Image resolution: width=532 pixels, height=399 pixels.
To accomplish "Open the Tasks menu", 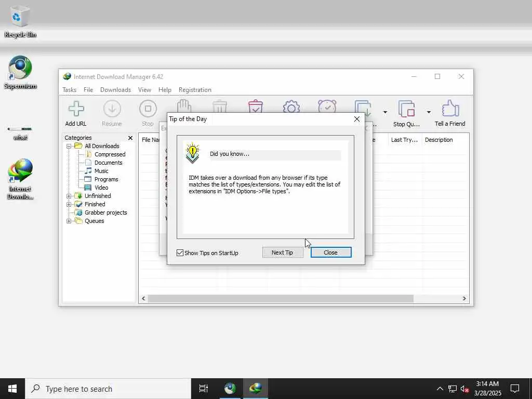I will click(69, 89).
